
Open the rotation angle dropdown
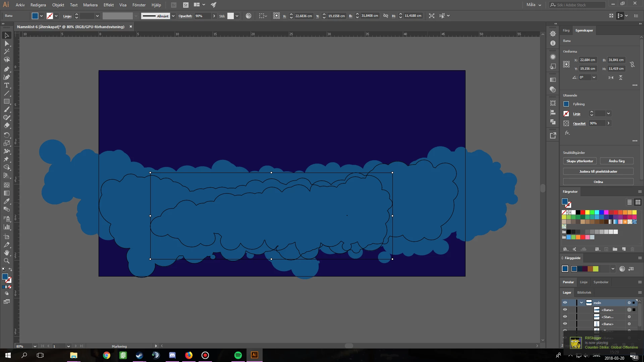(x=594, y=77)
